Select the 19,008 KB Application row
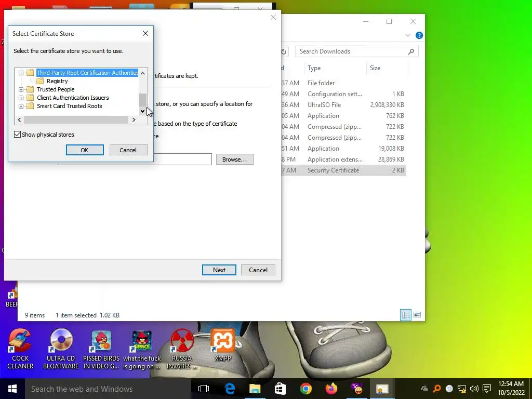Viewport: 532px width, 399px height. (343, 149)
